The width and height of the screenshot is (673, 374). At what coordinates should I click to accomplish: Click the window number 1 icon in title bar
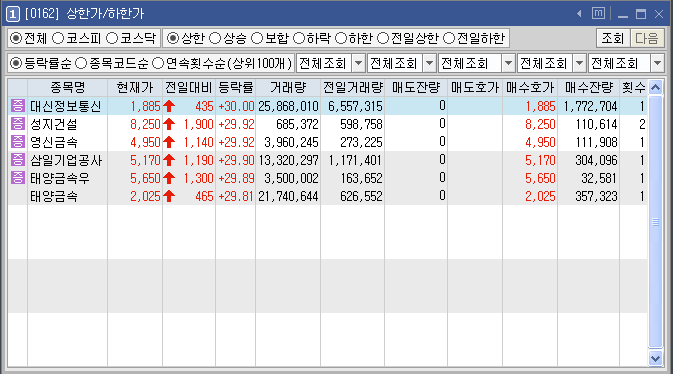coord(13,14)
